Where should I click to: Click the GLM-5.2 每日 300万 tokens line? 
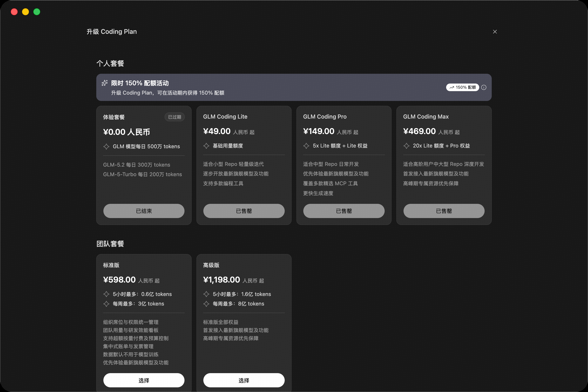pos(137,165)
